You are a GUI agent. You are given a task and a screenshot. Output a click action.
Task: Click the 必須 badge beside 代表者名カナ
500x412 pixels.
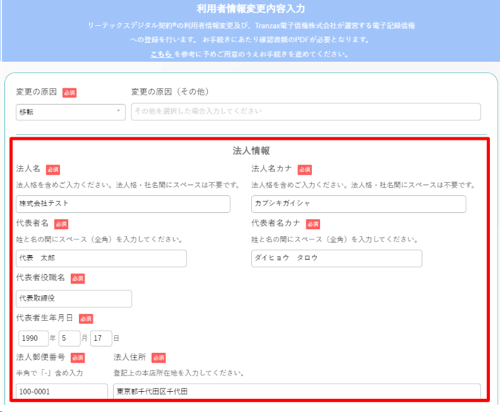(313, 224)
